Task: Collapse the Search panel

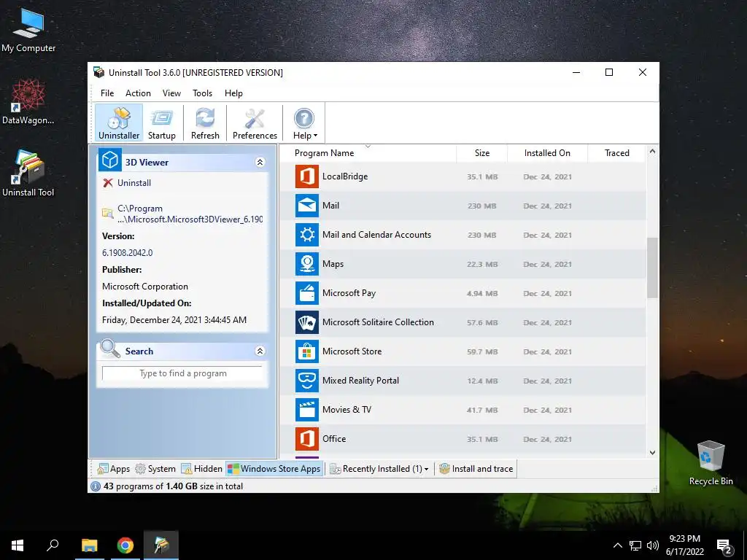Action: pyautogui.click(x=260, y=351)
